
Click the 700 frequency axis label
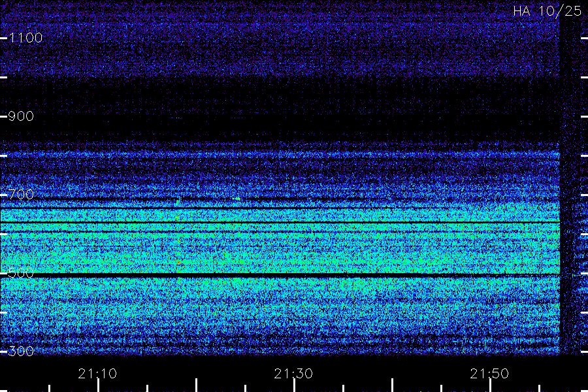21,194
